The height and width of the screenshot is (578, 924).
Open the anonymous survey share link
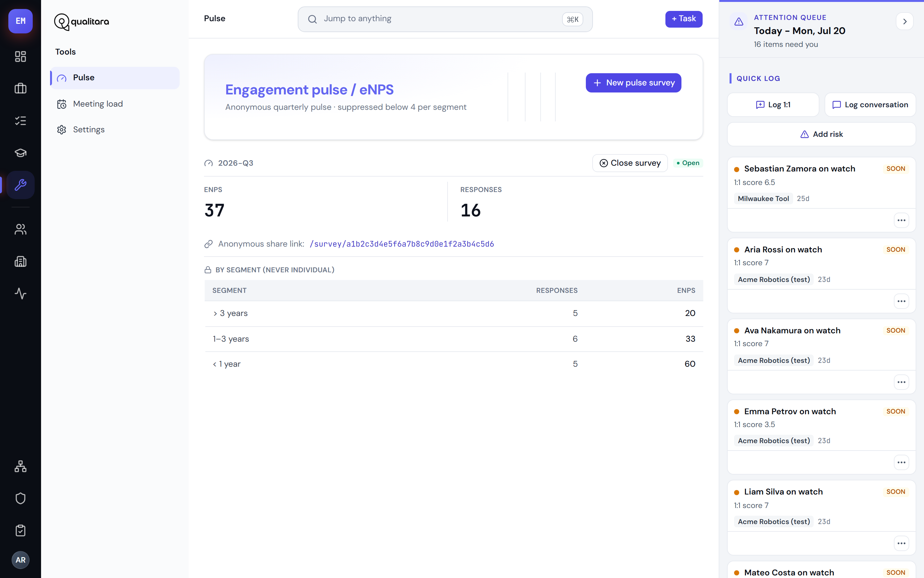pyautogui.click(x=402, y=244)
